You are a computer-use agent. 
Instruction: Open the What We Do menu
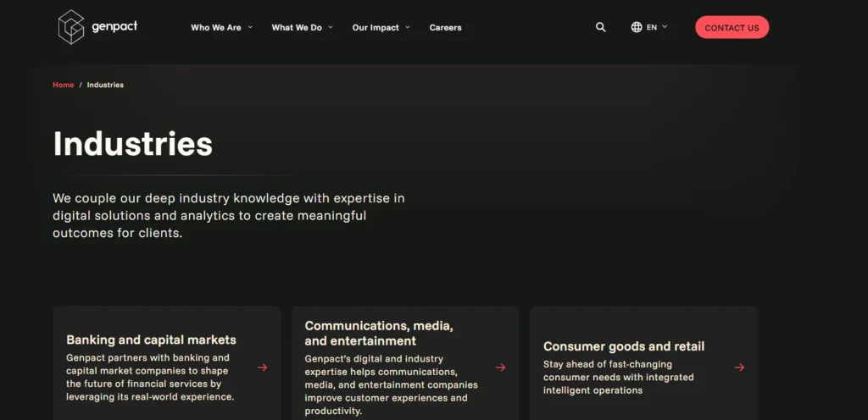tap(297, 27)
